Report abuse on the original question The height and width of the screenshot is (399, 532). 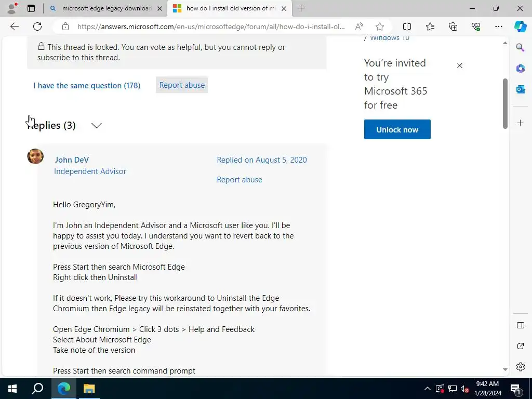[x=182, y=85]
